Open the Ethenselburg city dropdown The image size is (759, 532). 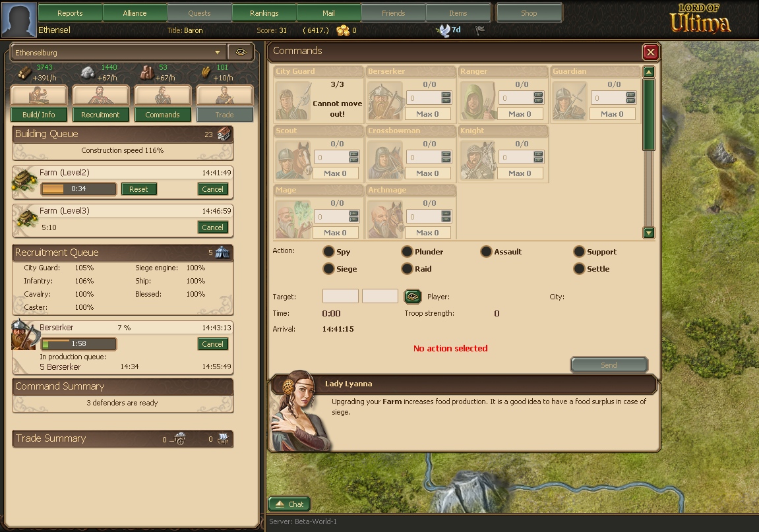click(x=118, y=52)
